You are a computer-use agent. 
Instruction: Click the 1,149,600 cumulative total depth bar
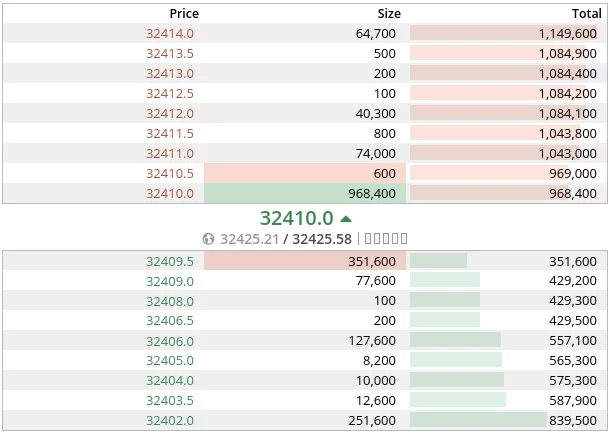pyautogui.click(x=506, y=33)
